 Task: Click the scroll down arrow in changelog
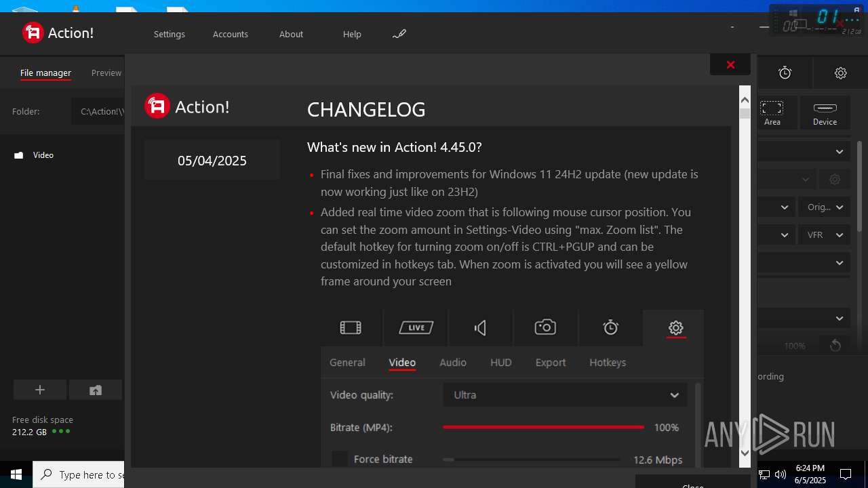point(745,452)
